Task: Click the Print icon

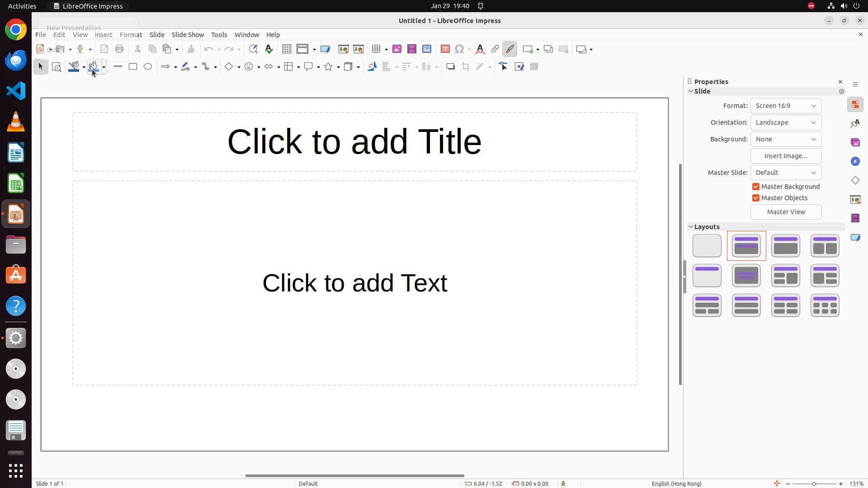Action: [x=119, y=49]
